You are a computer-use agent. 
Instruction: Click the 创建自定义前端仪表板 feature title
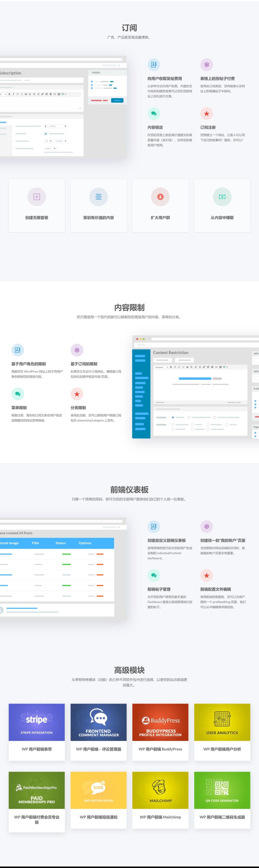(166, 540)
